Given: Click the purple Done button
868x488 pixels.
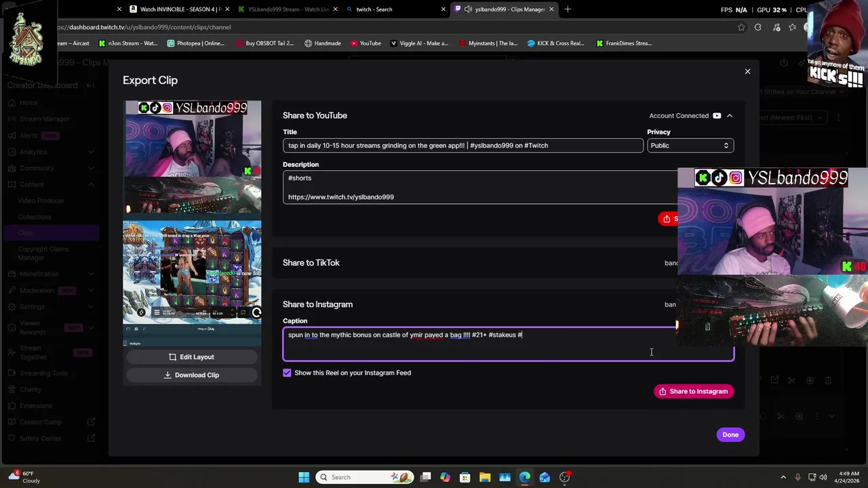Looking at the screenshot, I should tap(730, 434).
